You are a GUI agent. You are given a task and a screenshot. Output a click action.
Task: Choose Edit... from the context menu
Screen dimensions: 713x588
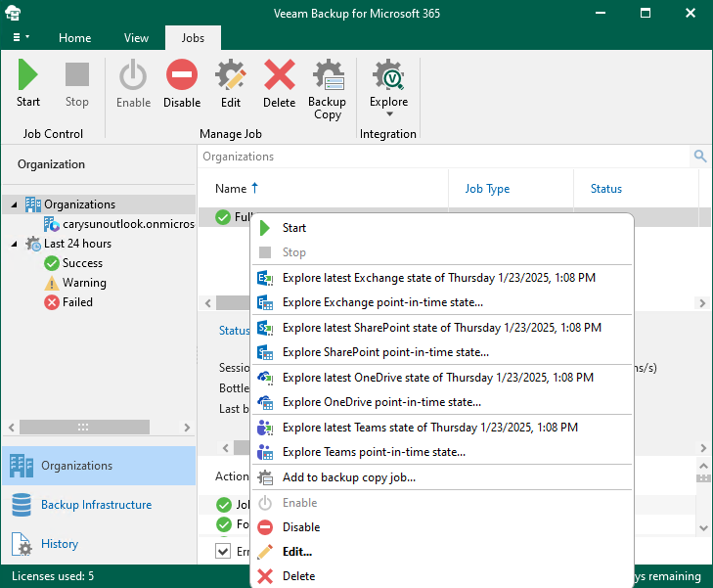[442, 552]
